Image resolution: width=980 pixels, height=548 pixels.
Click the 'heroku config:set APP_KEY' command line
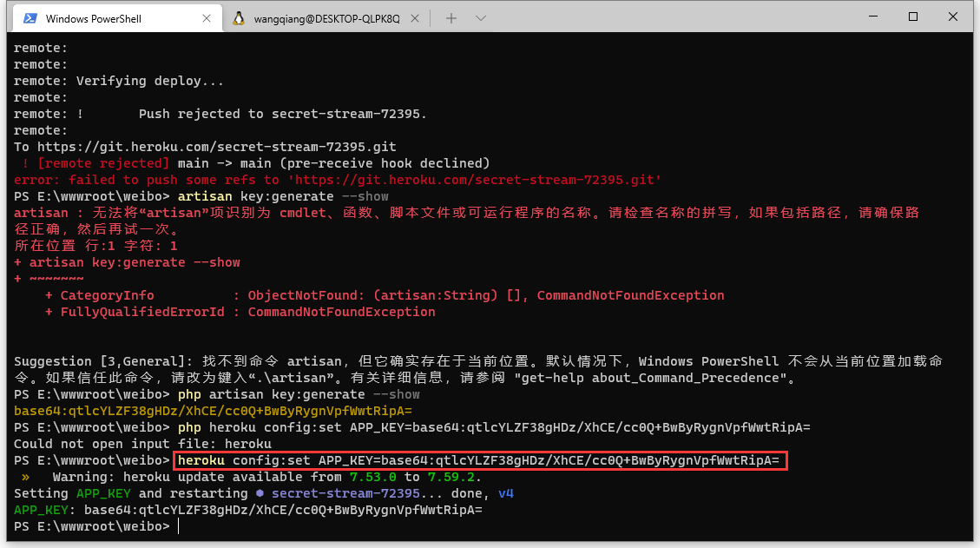click(479, 461)
